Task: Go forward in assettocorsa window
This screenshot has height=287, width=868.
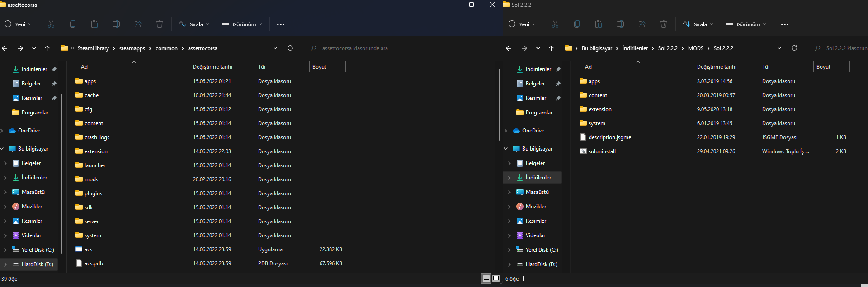Action: click(20, 48)
